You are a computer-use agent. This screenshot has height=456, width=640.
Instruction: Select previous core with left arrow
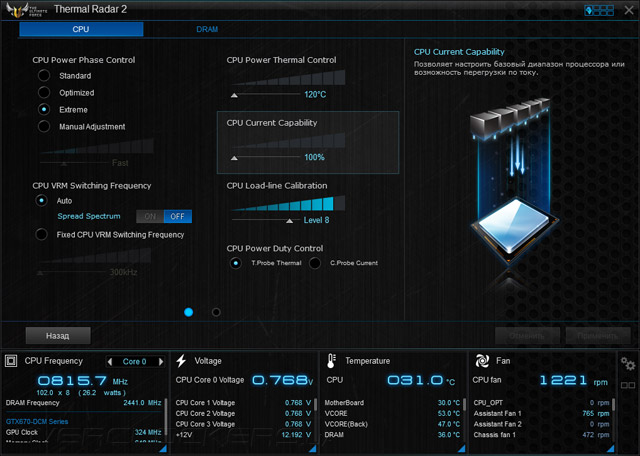tap(109, 361)
